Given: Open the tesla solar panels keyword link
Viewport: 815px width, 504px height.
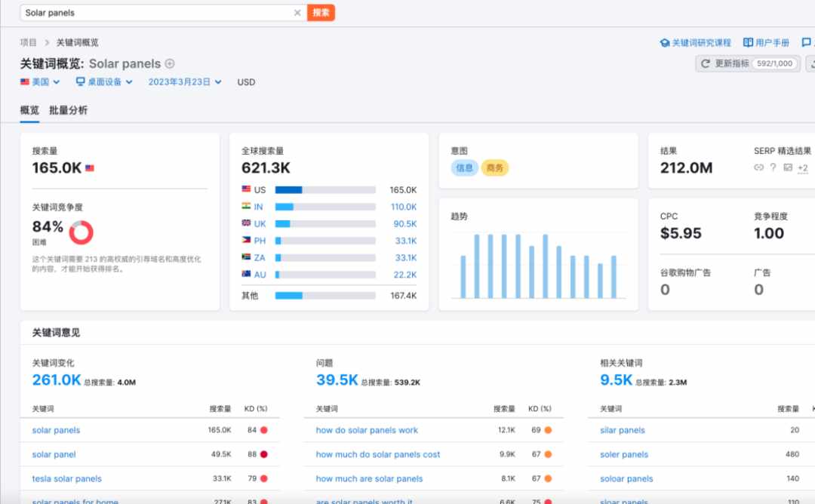Looking at the screenshot, I should pyautogui.click(x=67, y=479).
